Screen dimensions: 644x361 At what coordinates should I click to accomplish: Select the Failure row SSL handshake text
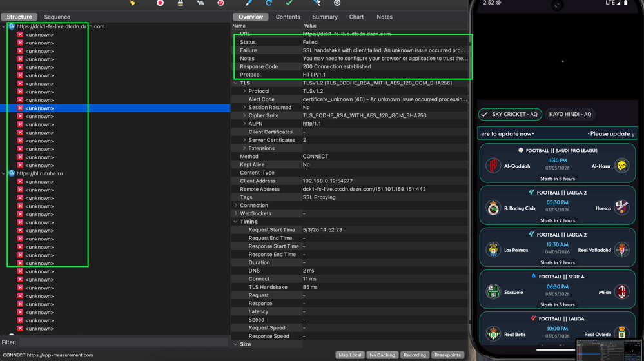click(x=384, y=50)
